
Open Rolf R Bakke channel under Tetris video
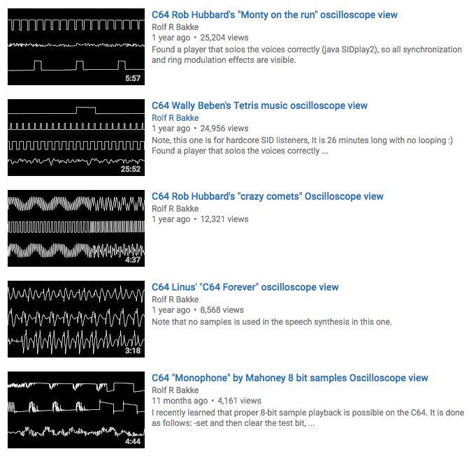pyautogui.click(x=175, y=118)
